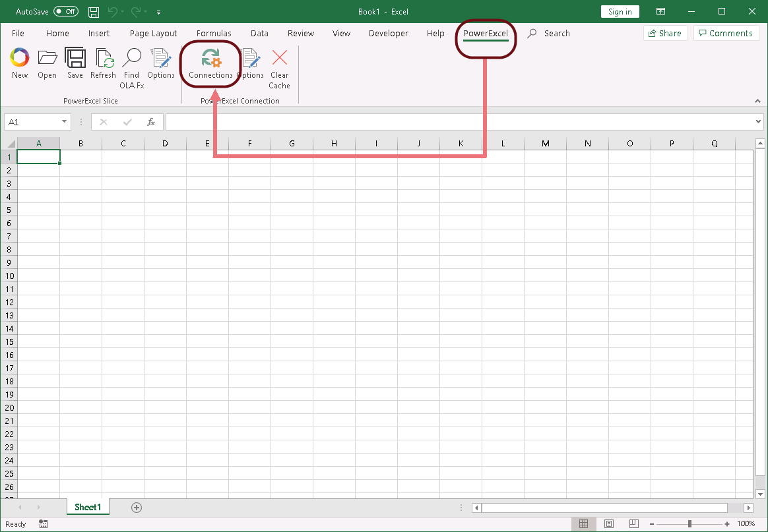Click the formula enter checkmark icon

point(127,122)
